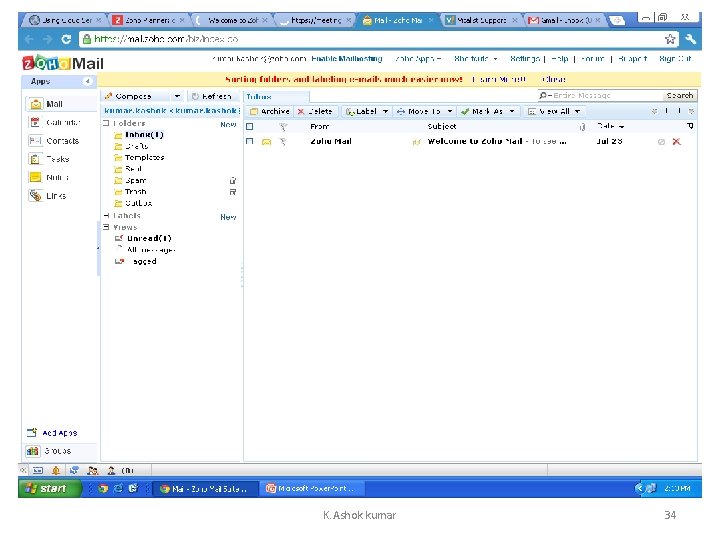
Task: Open the Microsoft PowerPoint taskbar item
Action: 312,489
